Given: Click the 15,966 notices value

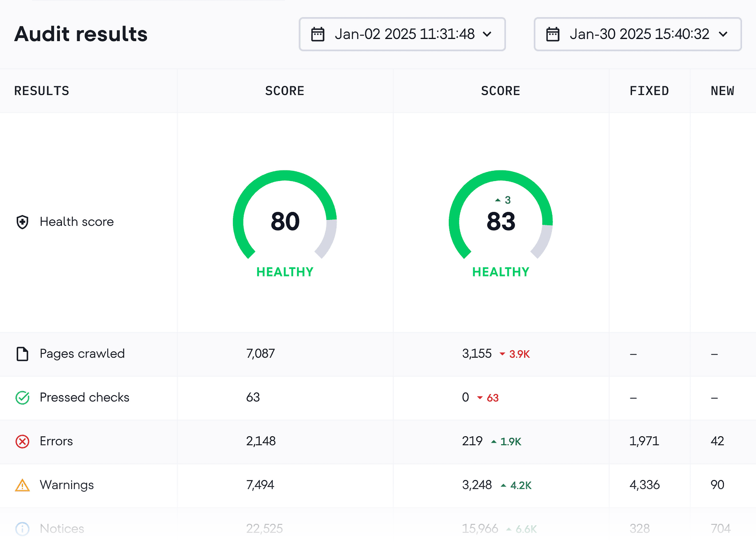Looking at the screenshot, I should (480, 529).
